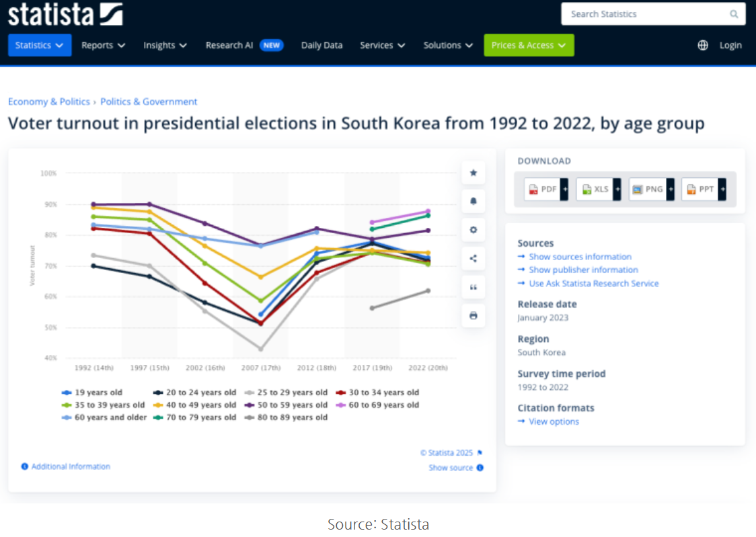Click the quotation mark citation icon
The height and width of the screenshot is (537, 756).
[474, 287]
